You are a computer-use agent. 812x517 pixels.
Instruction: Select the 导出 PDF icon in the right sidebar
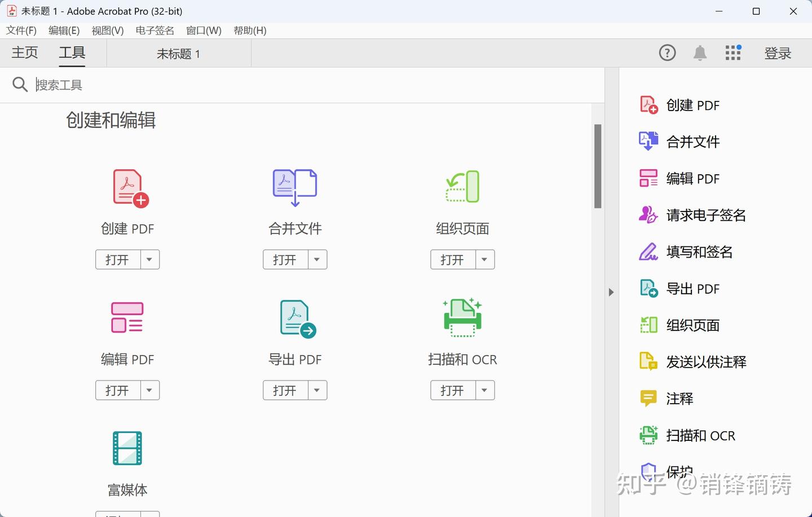coord(649,289)
